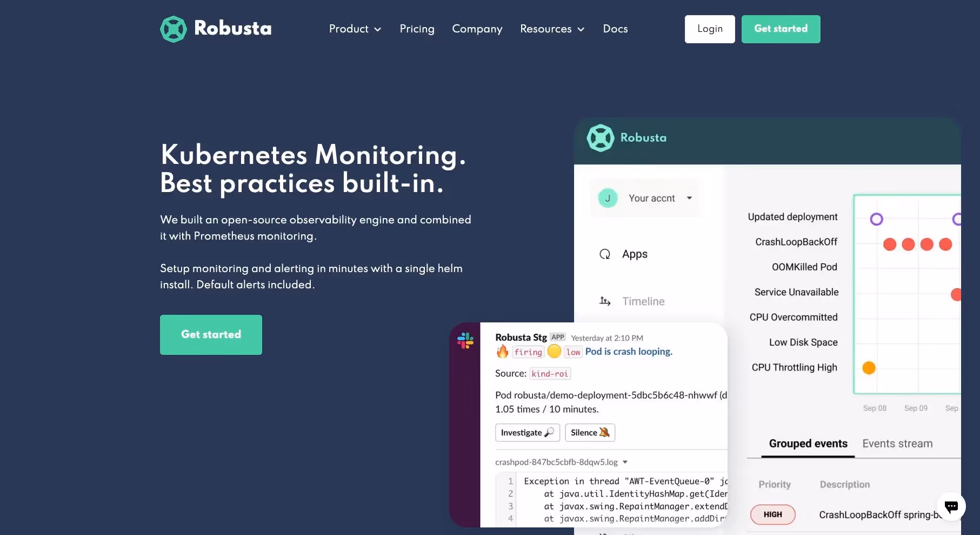Click the green J avatar next to Your accnt
Image resolution: width=980 pixels, height=535 pixels.
(x=608, y=198)
